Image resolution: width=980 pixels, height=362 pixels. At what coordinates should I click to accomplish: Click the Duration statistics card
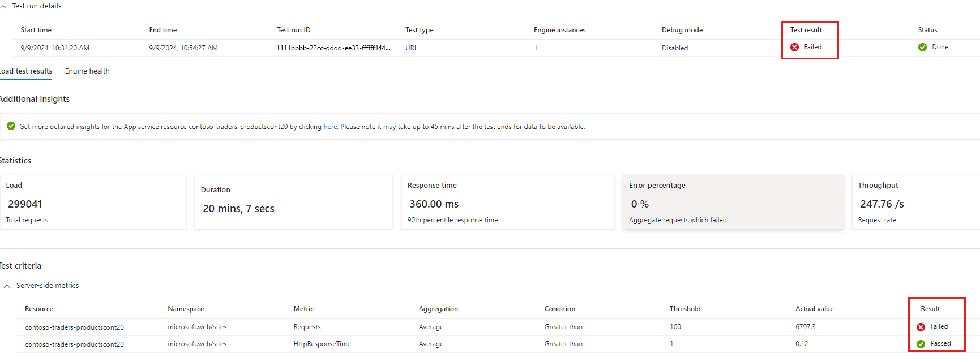[x=293, y=202]
